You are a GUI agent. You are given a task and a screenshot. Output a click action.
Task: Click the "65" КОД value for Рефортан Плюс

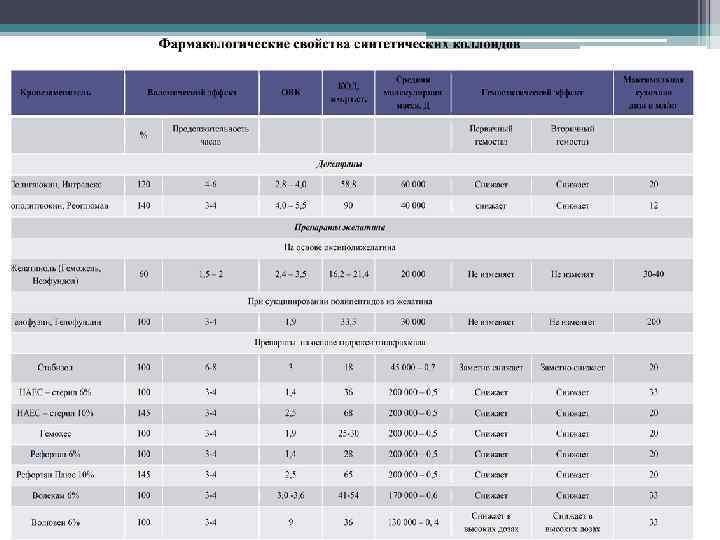[349, 475]
